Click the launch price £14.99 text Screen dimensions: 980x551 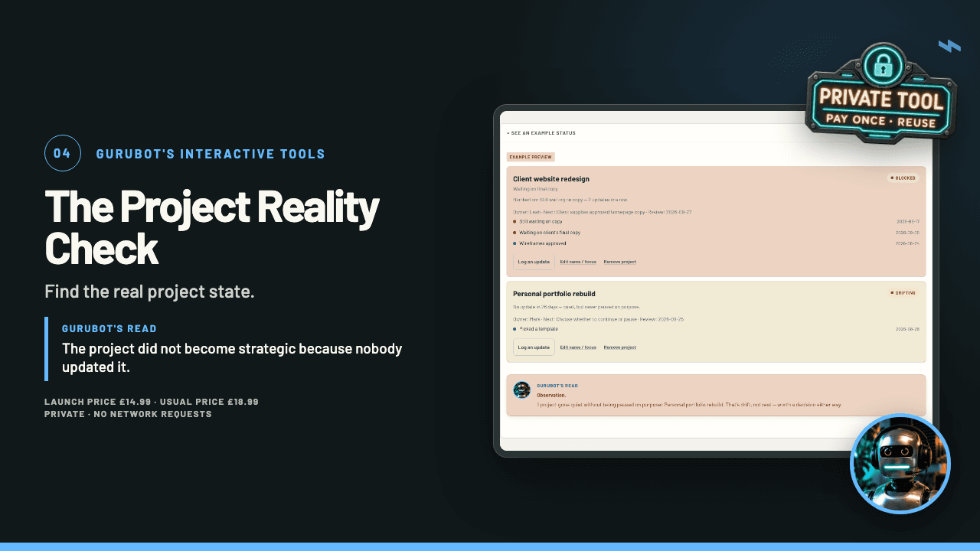(x=98, y=402)
